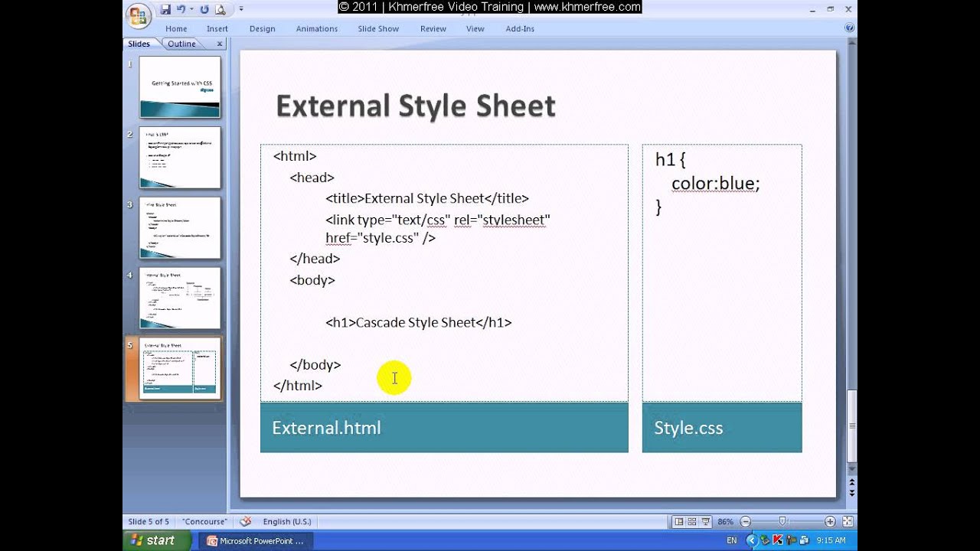The width and height of the screenshot is (980, 551).
Task: Click the Save icon in Quick Access
Action: tap(165, 9)
